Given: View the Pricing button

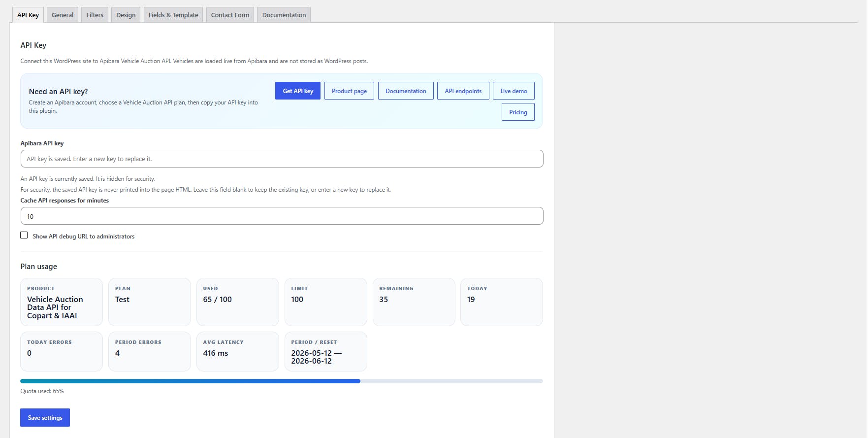Looking at the screenshot, I should pyautogui.click(x=518, y=112).
